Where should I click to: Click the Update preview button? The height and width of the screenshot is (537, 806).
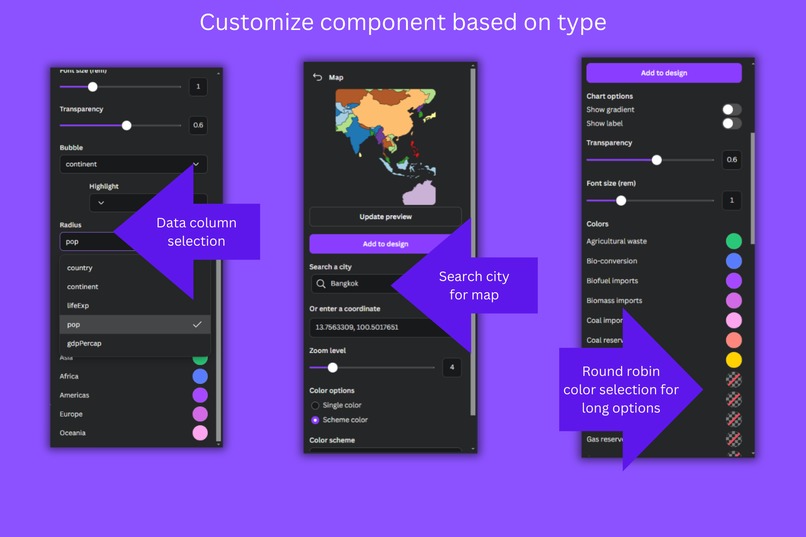pyautogui.click(x=386, y=217)
